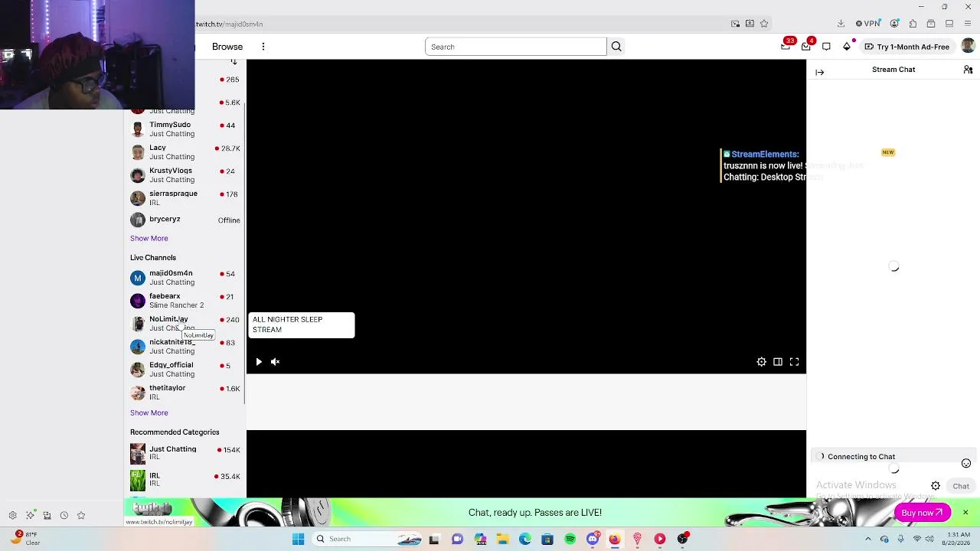Open the user profile avatar menu
This screenshot has height=551, width=980.
click(968, 47)
